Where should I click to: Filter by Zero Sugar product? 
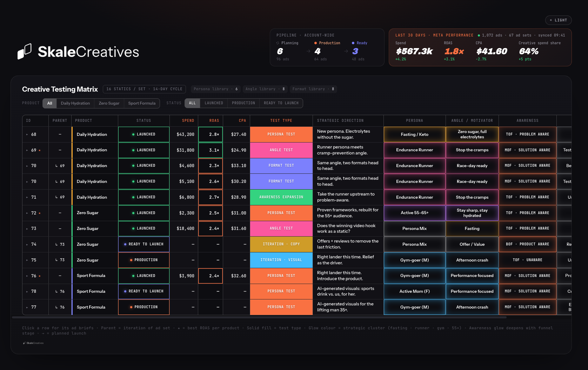(x=109, y=103)
